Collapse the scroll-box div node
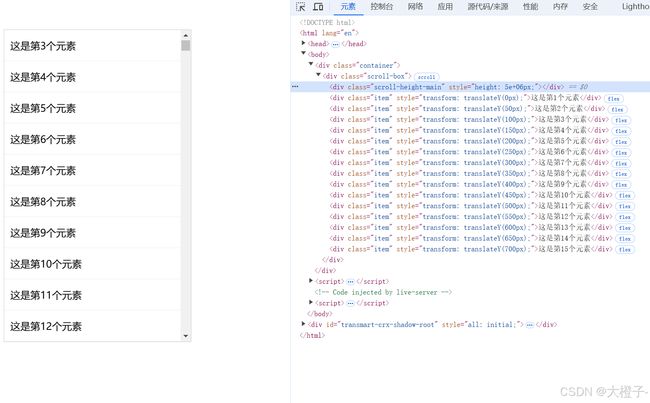650x403 pixels. point(318,75)
